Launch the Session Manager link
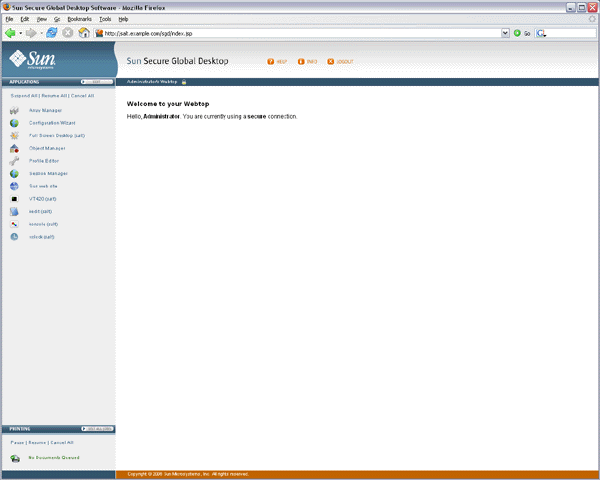600x480 pixels. (48, 173)
